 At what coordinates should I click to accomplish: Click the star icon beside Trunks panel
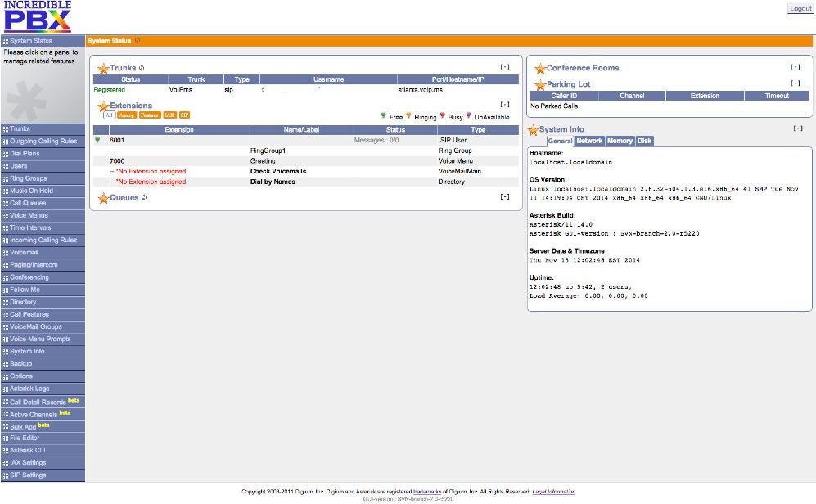103,68
